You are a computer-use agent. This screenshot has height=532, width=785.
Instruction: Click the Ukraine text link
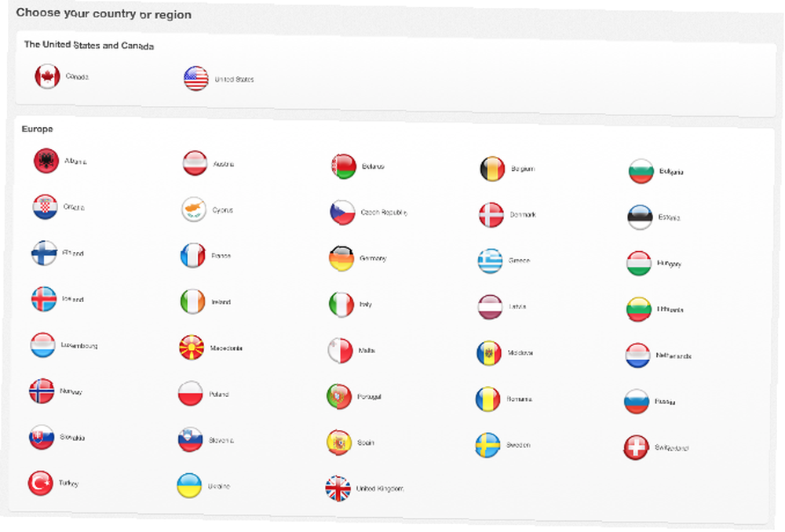point(219,486)
